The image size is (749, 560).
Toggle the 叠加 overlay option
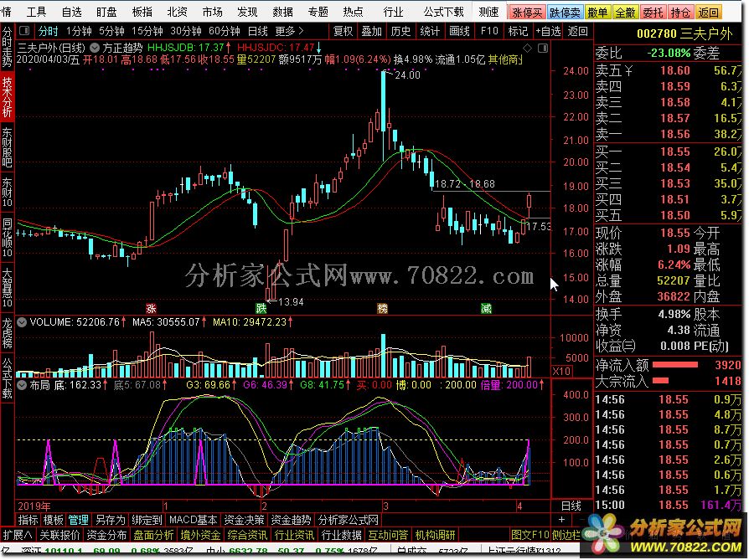point(370,31)
